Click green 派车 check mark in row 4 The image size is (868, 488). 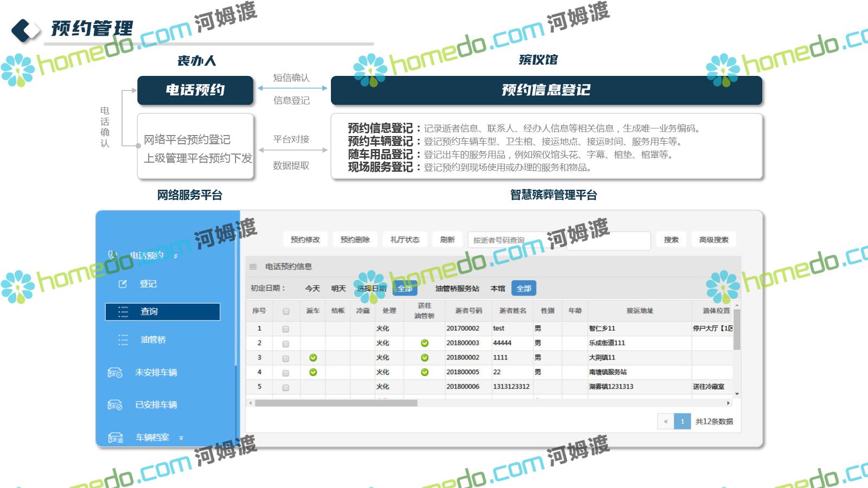[x=313, y=373]
